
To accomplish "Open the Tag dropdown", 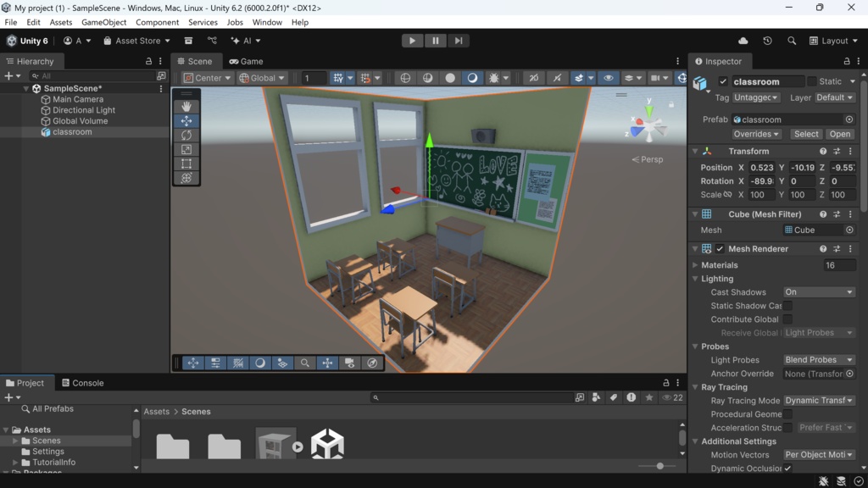I will point(755,97).
